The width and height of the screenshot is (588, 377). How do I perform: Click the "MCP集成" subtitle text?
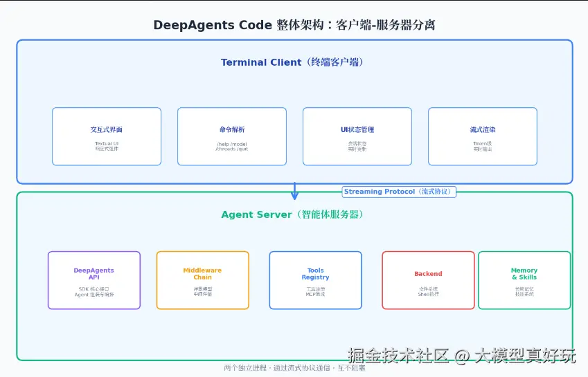click(315, 294)
